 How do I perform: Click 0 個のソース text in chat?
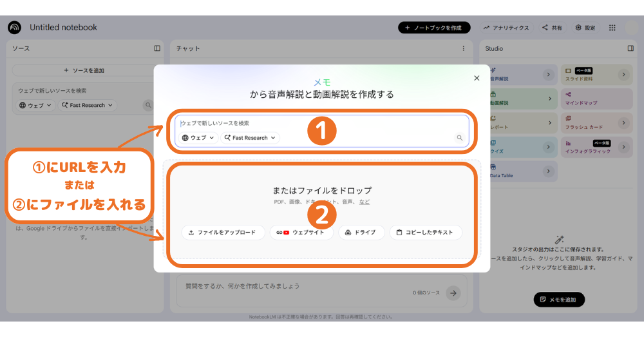tap(426, 293)
